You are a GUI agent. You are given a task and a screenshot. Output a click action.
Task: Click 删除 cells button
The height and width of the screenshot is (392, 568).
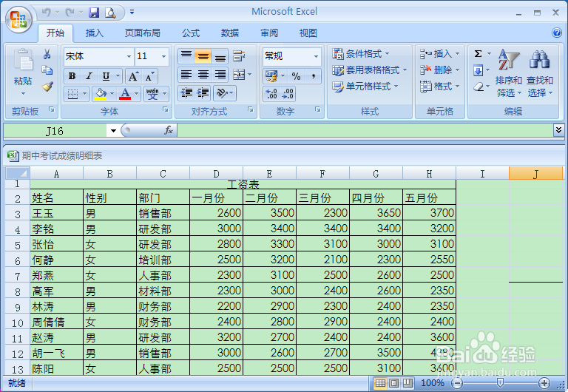[x=439, y=70]
